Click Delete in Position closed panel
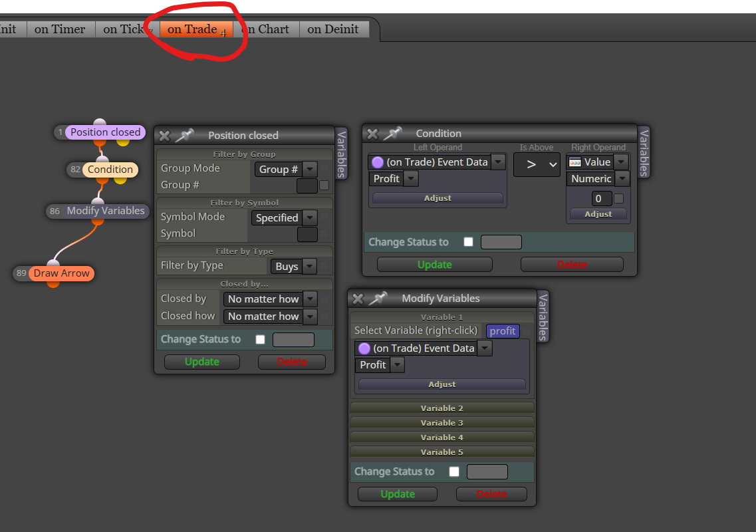The image size is (756, 532). tap(292, 362)
